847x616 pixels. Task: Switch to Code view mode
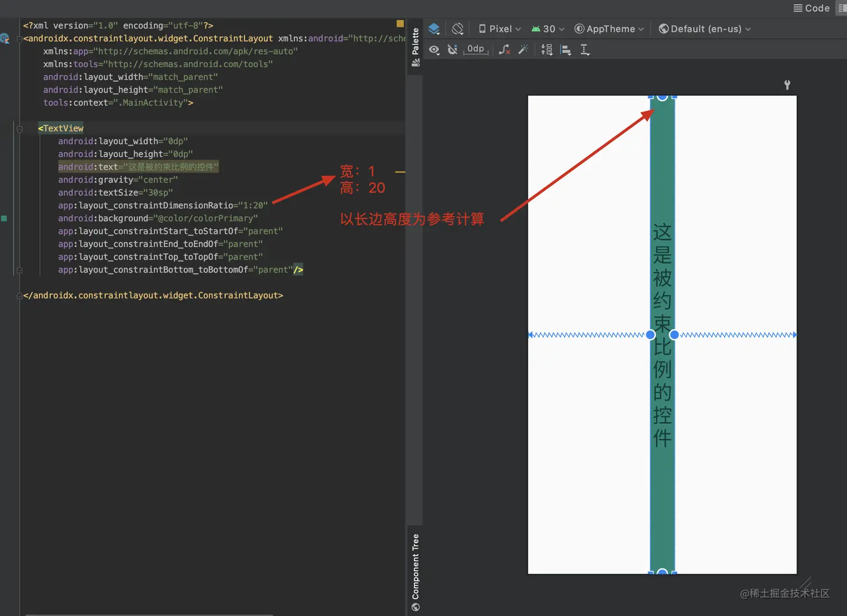pos(812,8)
